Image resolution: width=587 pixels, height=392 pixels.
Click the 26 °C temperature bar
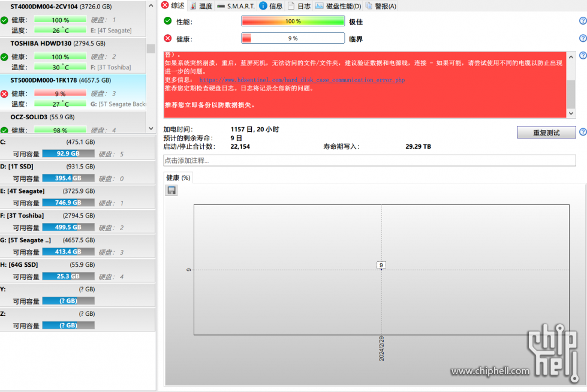[x=61, y=31]
